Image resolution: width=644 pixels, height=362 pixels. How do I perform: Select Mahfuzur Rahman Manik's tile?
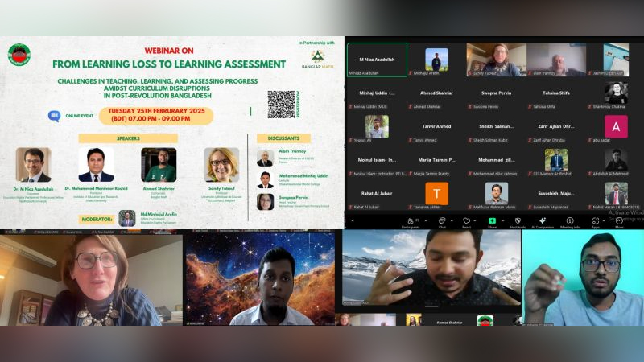point(496,194)
